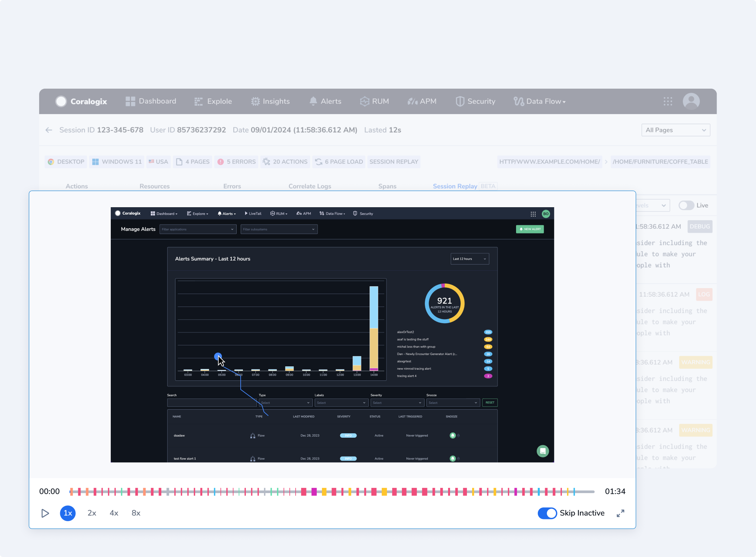756x557 pixels.
Task: Click the tall 14:00 bar in chart
Action: 374,328
